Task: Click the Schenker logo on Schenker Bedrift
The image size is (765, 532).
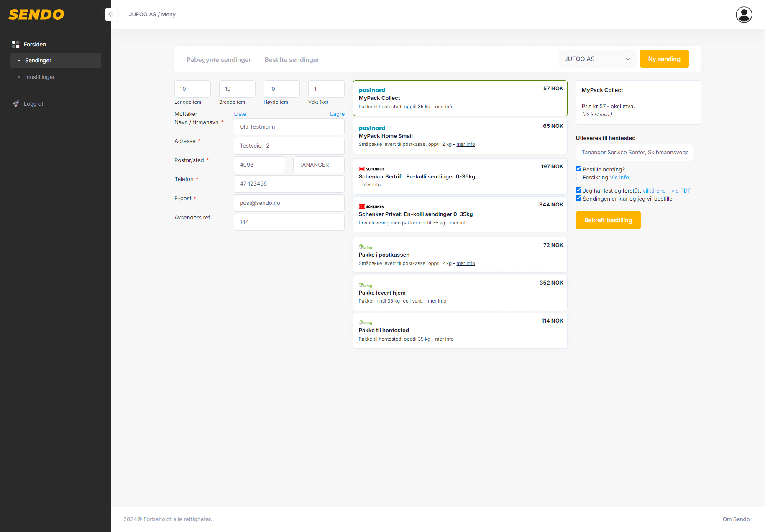Action: click(371, 169)
